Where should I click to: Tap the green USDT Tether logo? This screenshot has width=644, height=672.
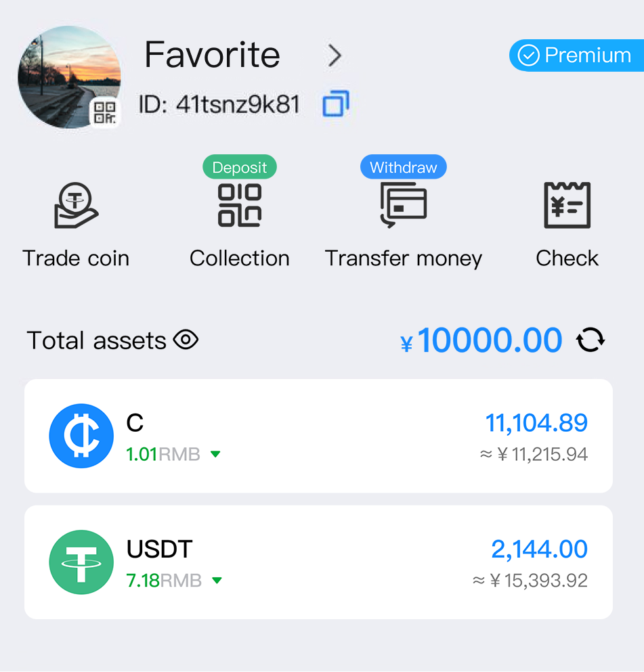click(81, 562)
